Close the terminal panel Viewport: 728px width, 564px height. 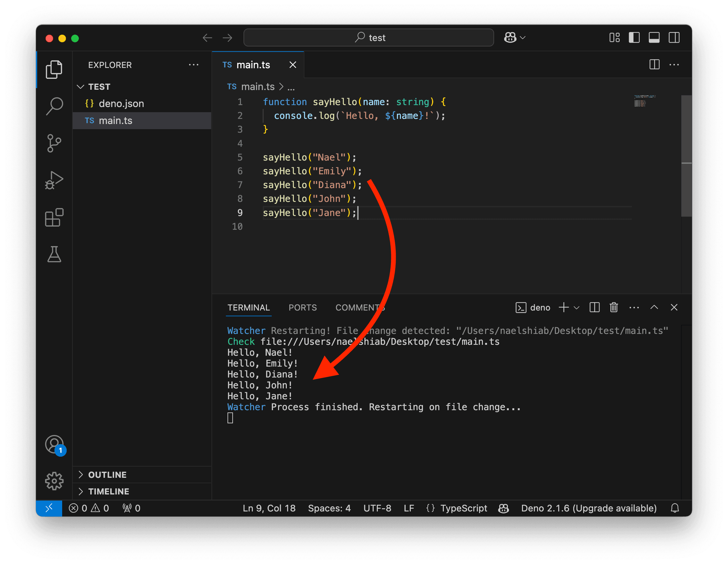point(674,307)
